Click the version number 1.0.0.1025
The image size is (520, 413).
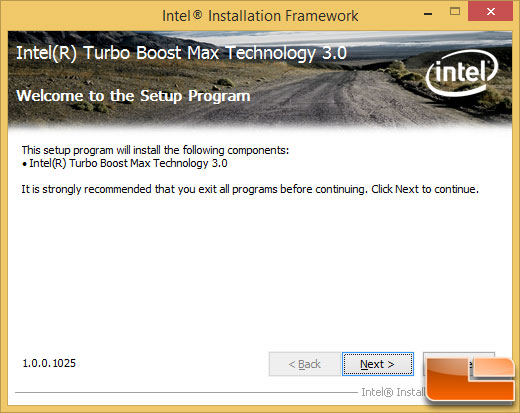tap(49, 363)
